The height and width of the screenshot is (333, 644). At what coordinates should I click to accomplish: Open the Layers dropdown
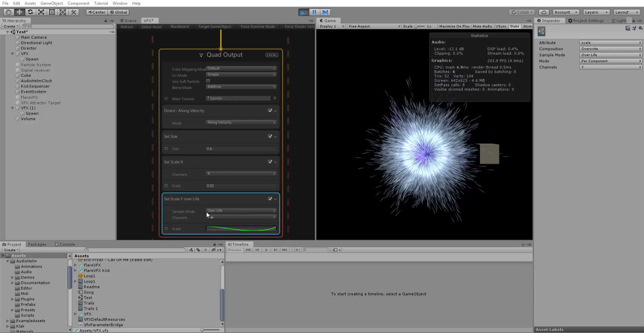pos(596,12)
